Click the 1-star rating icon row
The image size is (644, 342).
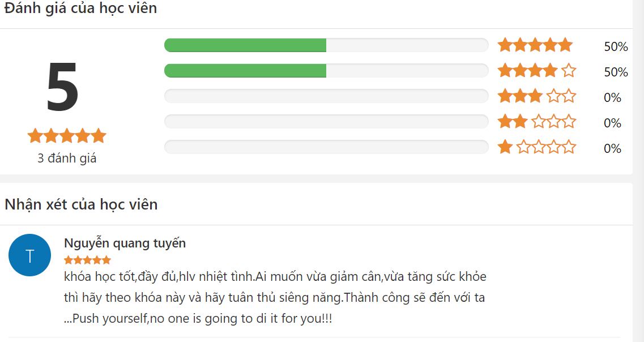535,147
